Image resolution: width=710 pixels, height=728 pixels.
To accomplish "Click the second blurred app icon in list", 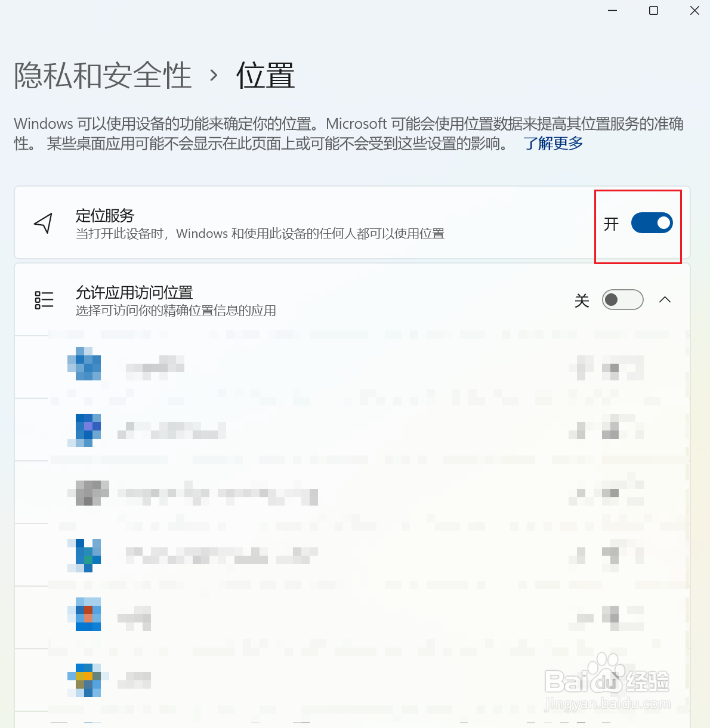I will pyautogui.click(x=84, y=430).
